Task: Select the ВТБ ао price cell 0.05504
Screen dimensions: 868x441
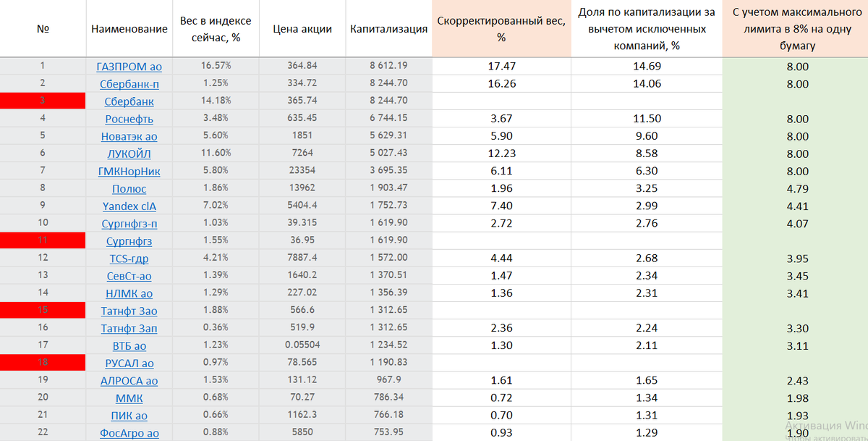Action: (x=303, y=345)
